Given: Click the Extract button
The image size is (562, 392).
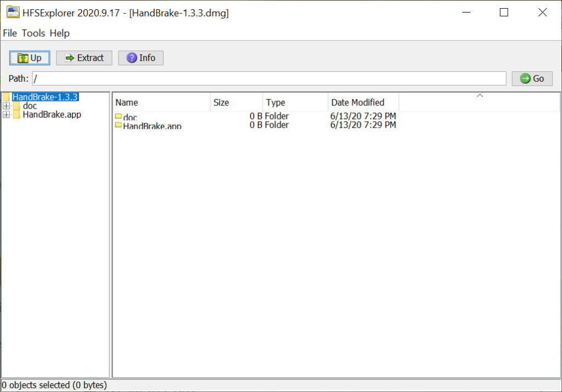Looking at the screenshot, I should [x=84, y=58].
